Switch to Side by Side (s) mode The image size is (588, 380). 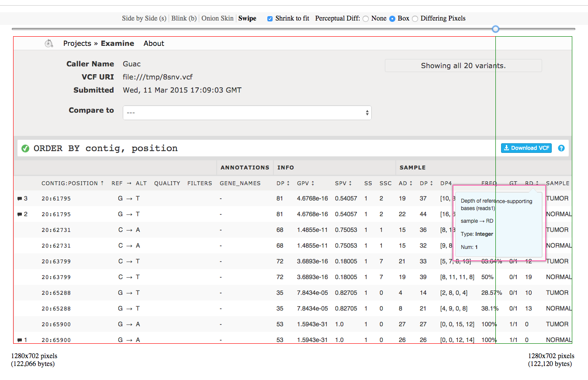(x=144, y=18)
